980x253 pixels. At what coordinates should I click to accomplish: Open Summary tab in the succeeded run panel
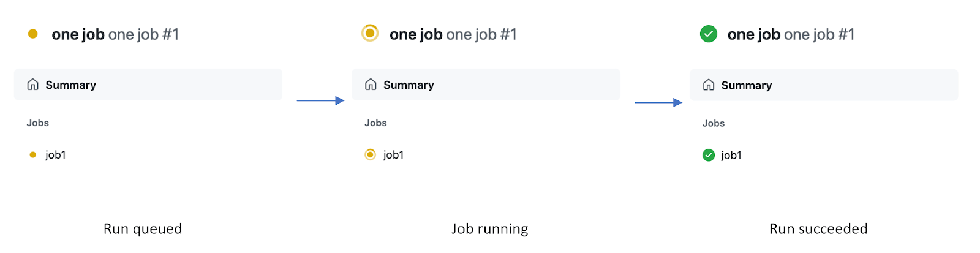click(747, 86)
